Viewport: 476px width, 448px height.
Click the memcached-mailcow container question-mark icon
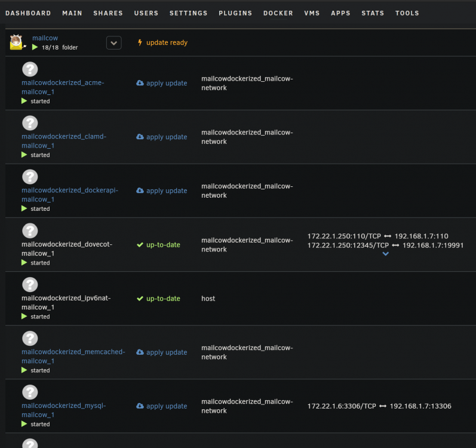(30, 338)
